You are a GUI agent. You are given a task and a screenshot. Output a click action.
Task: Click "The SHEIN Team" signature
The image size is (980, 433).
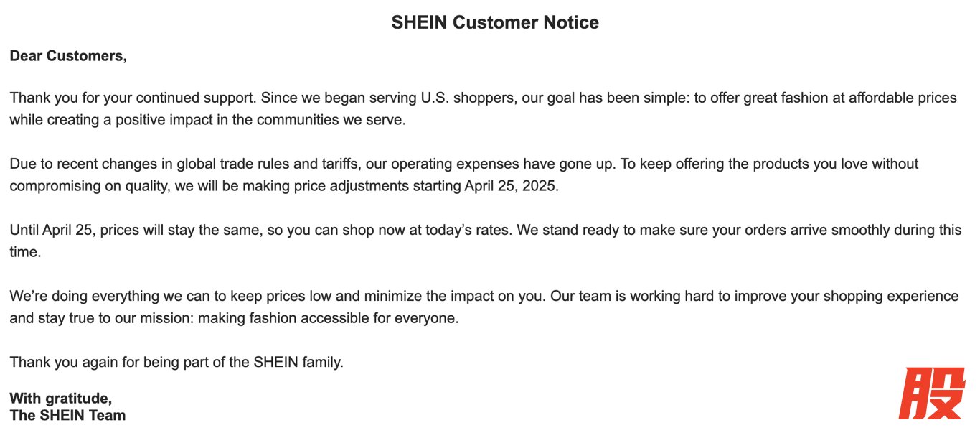(67, 415)
